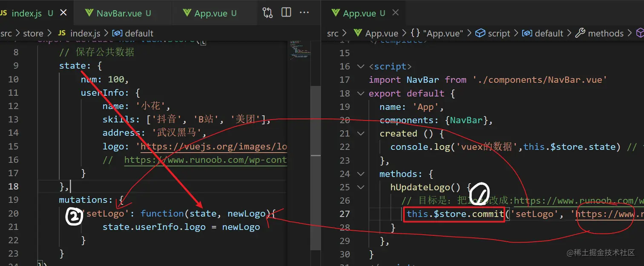Image resolution: width=644 pixels, height=266 pixels.
Task: Click the JS file icon on index.js tab
Action: click(4, 13)
